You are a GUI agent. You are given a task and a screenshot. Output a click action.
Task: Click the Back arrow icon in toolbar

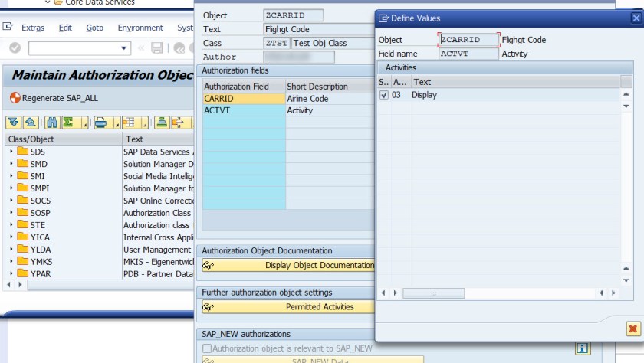(179, 48)
